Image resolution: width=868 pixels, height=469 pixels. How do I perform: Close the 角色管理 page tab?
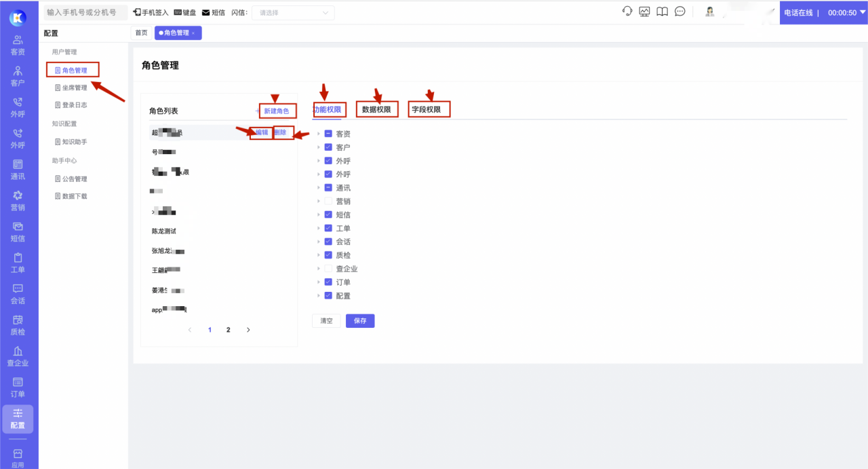193,33
